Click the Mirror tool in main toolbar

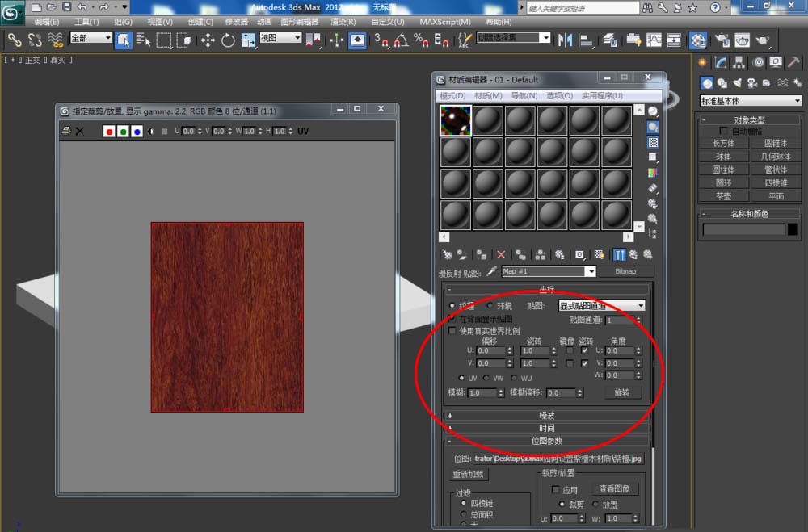click(566, 40)
